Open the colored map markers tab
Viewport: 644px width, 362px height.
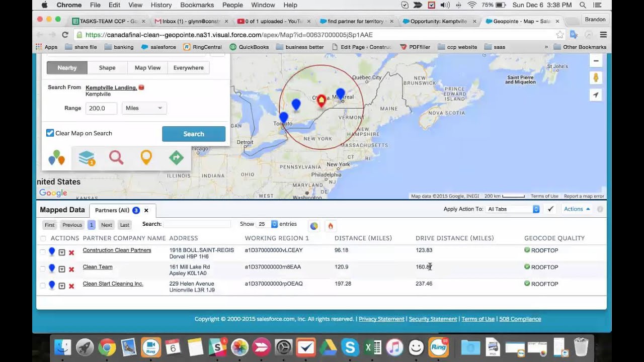click(56, 158)
